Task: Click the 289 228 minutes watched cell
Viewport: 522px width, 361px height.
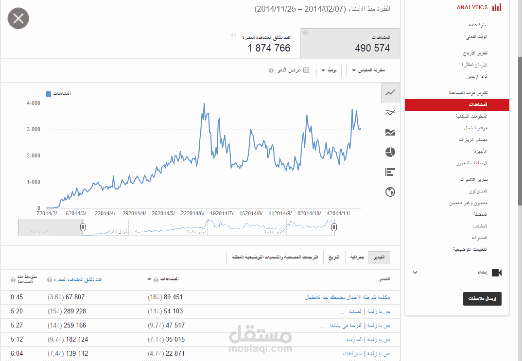Action: 67,311
